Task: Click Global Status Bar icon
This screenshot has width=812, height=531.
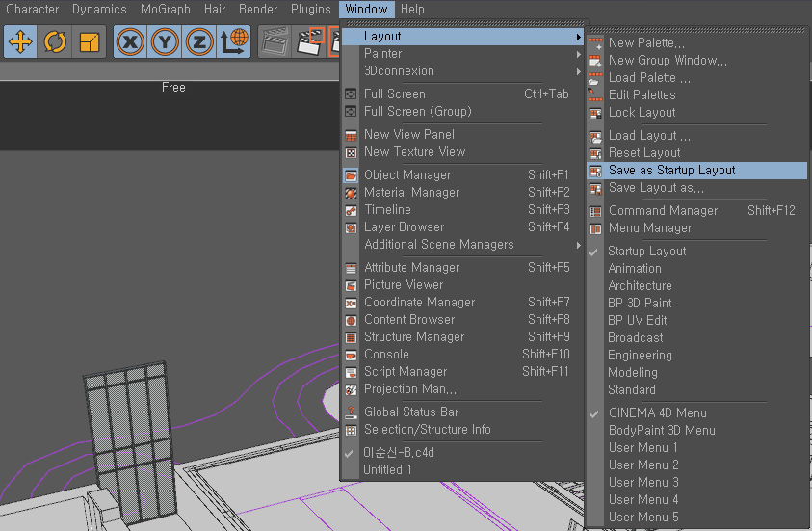Action: pos(351,412)
